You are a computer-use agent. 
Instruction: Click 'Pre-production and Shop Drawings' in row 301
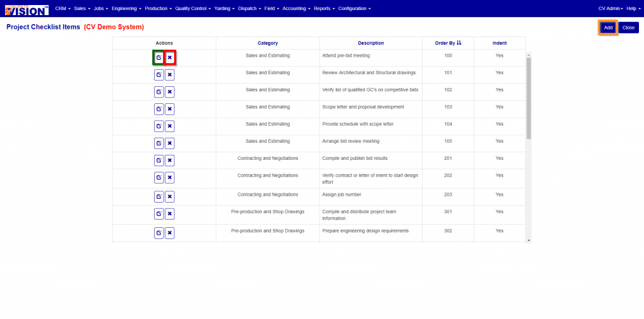click(x=268, y=211)
